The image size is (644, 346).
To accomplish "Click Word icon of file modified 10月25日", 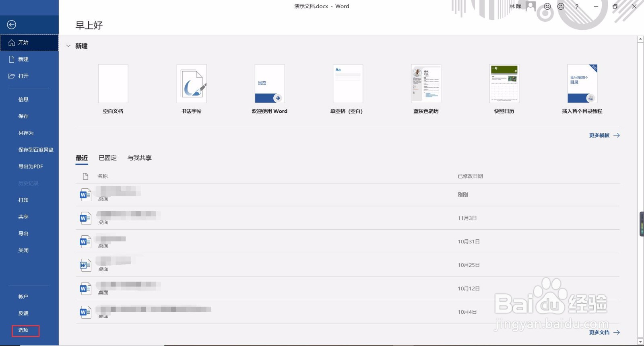I will click(85, 265).
